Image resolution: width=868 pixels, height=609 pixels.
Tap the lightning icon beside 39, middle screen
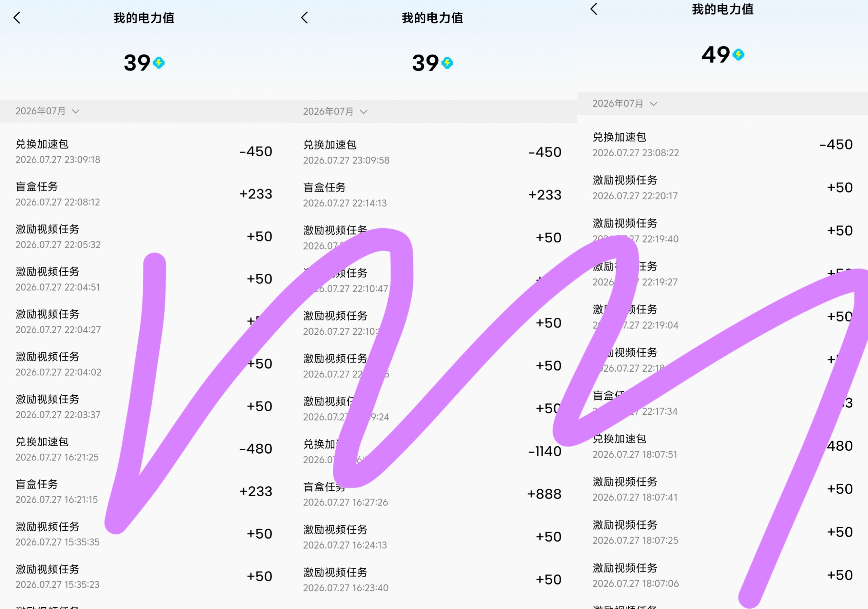click(447, 63)
